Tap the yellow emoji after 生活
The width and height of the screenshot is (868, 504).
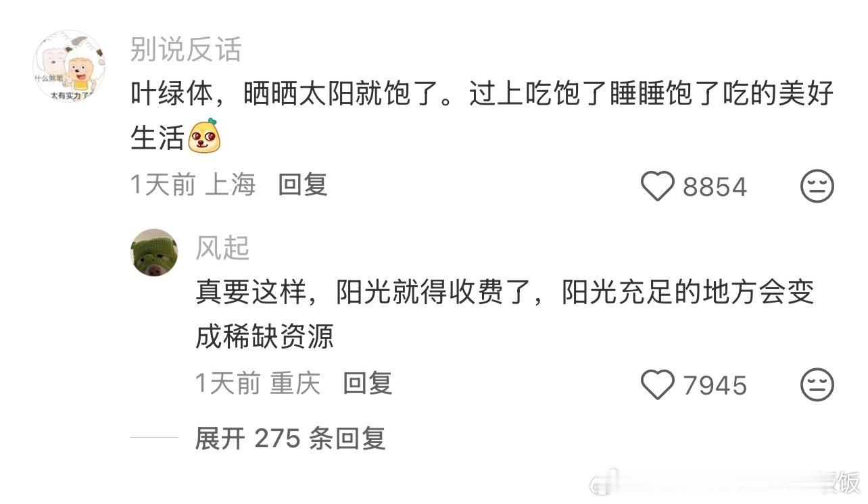tap(205, 136)
